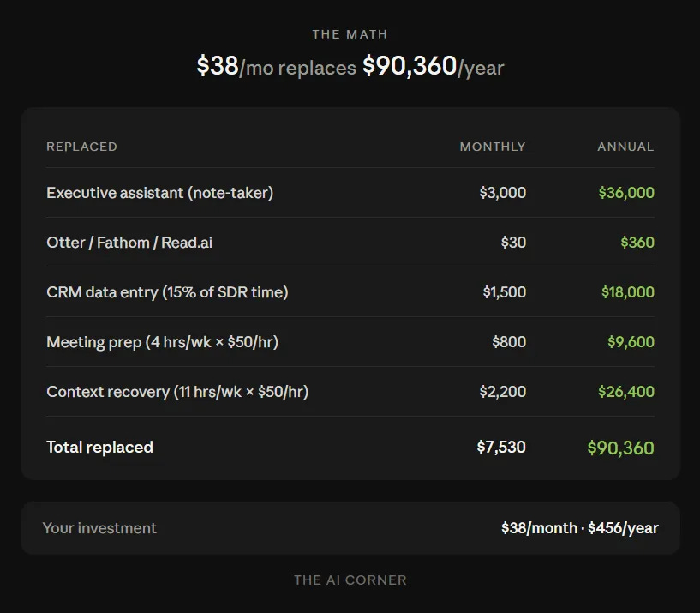Select the Otter / Fathom / Read.ai row

(x=350, y=242)
